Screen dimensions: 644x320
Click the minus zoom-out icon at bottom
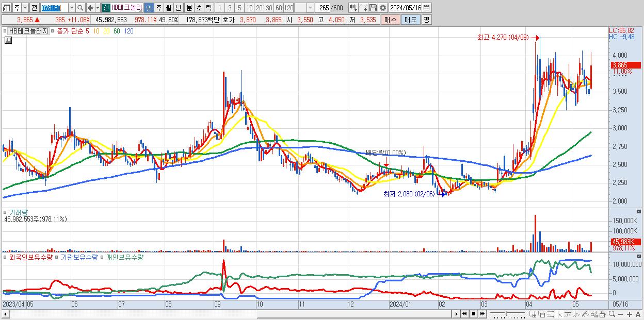(x=620, y=314)
